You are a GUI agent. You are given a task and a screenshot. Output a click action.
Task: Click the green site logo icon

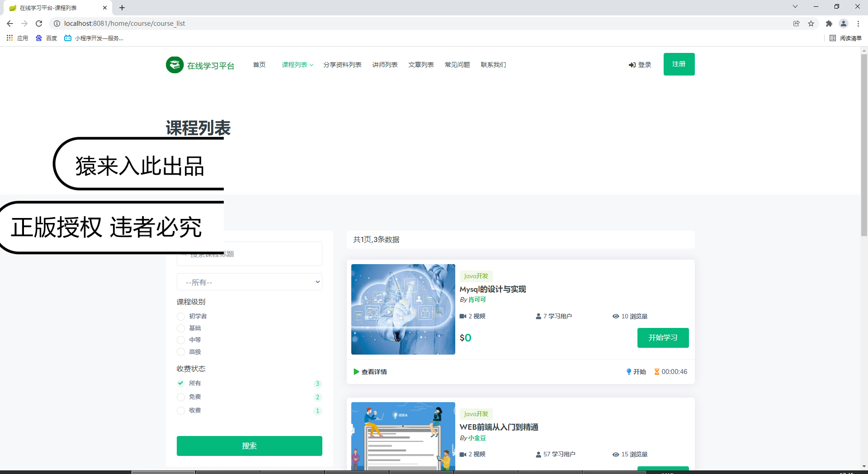pyautogui.click(x=175, y=65)
